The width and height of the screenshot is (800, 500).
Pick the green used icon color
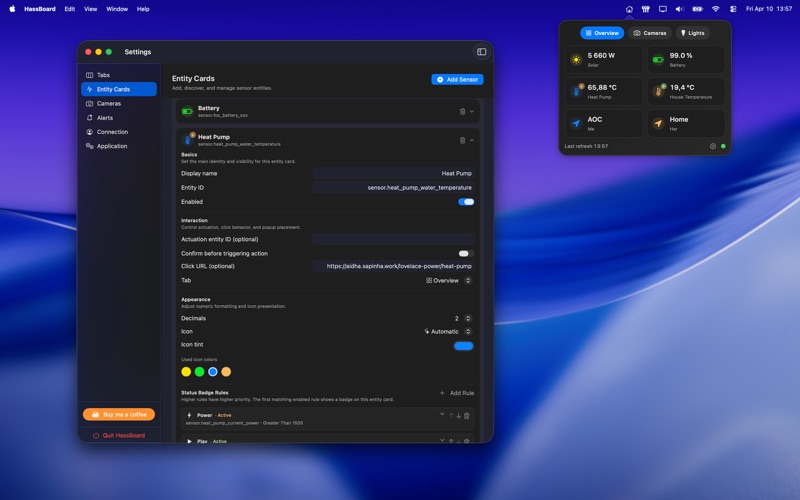pyautogui.click(x=199, y=372)
